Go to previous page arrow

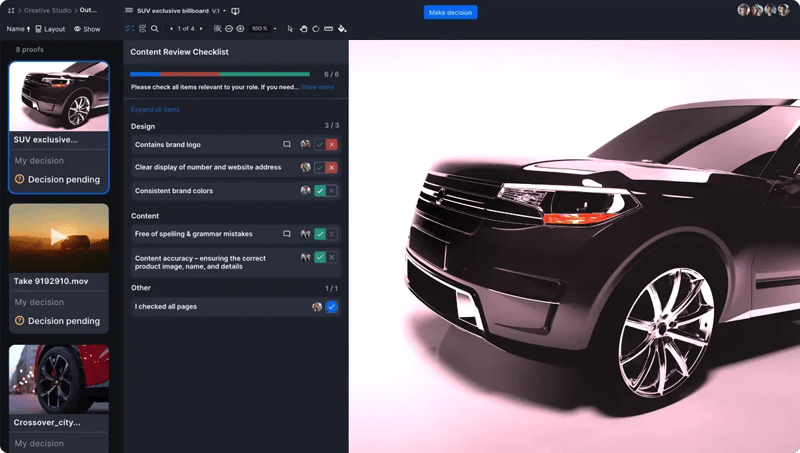171,29
